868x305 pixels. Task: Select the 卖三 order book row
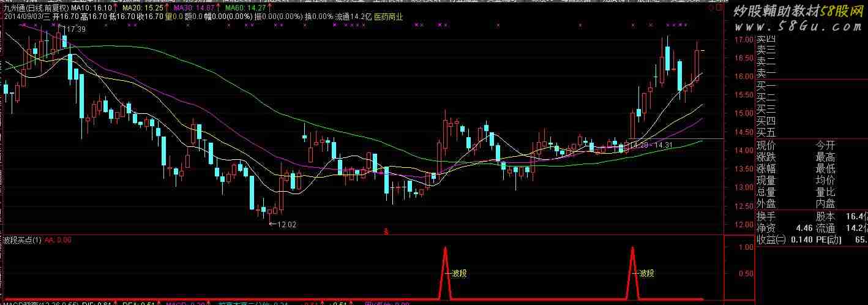(766, 50)
